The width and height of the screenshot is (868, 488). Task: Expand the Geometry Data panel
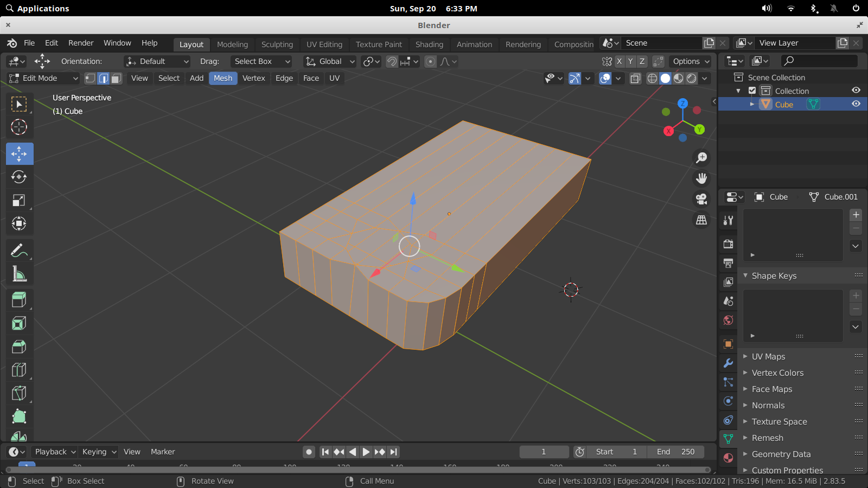tap(781, 454)
